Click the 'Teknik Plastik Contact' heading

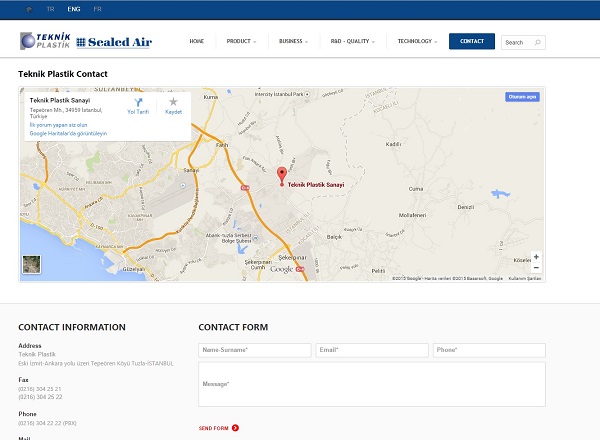click(63, 74)
